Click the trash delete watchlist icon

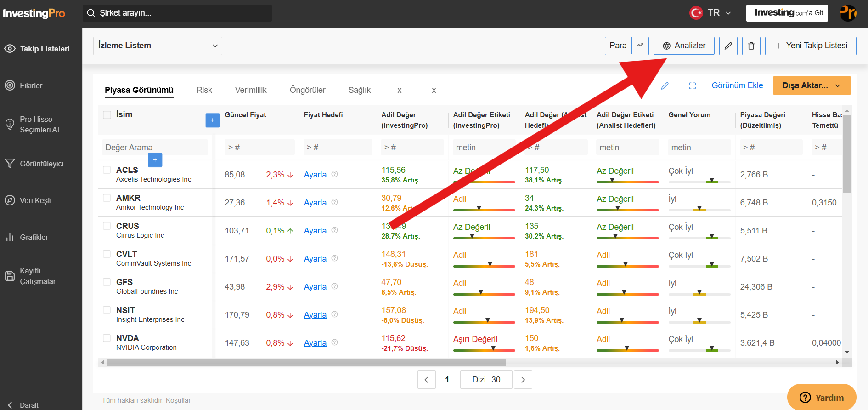pos(751,46)
